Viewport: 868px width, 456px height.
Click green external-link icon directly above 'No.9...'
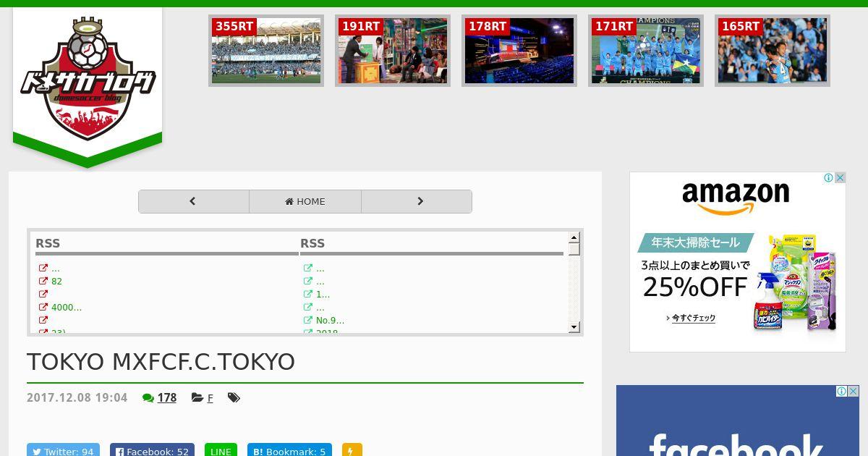(308, 307)
